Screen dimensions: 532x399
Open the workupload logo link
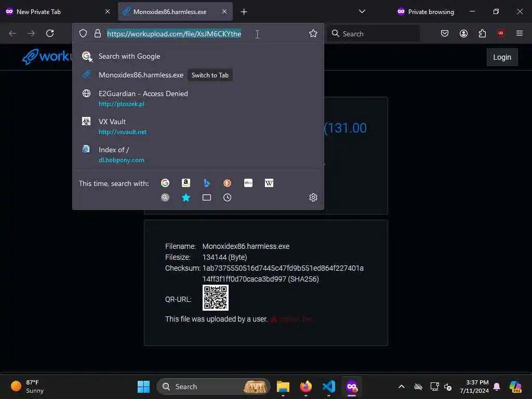coord(47,56)
